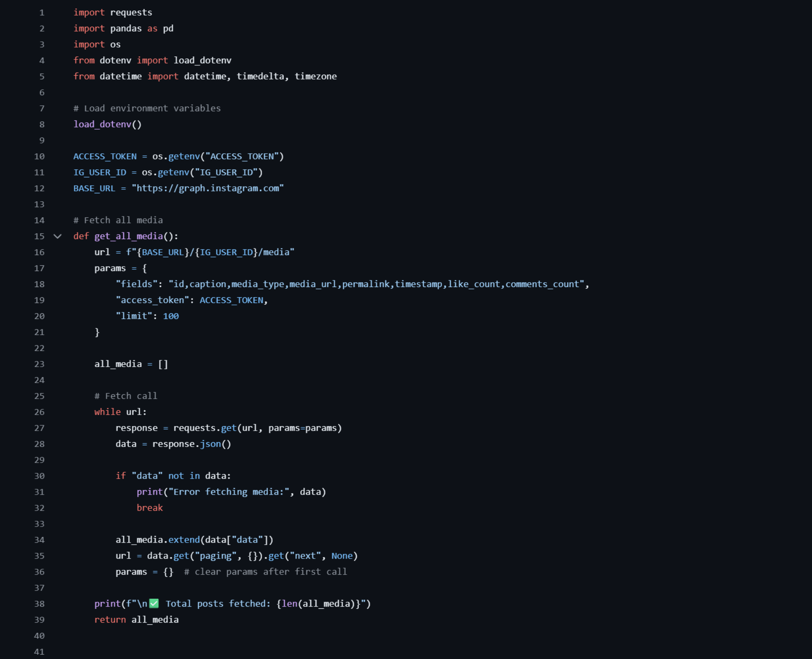This screenshot has height=659, width=812.
Task: Click the break keyword on line 32
Action: (150, 508)
